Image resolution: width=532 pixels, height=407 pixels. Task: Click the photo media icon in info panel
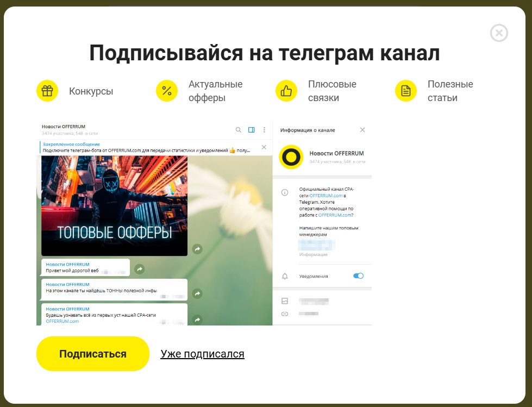pos(285,301)
